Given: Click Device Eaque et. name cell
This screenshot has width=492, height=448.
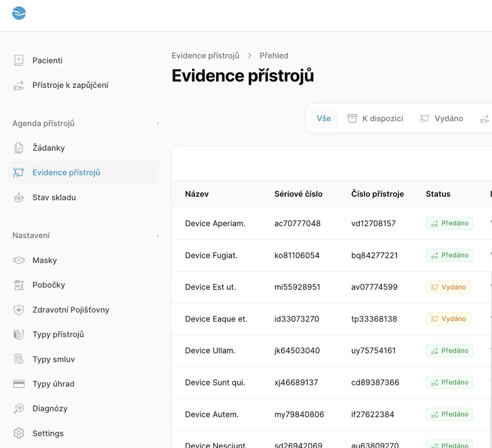Looking at the screenshot, I should point(216,319).
